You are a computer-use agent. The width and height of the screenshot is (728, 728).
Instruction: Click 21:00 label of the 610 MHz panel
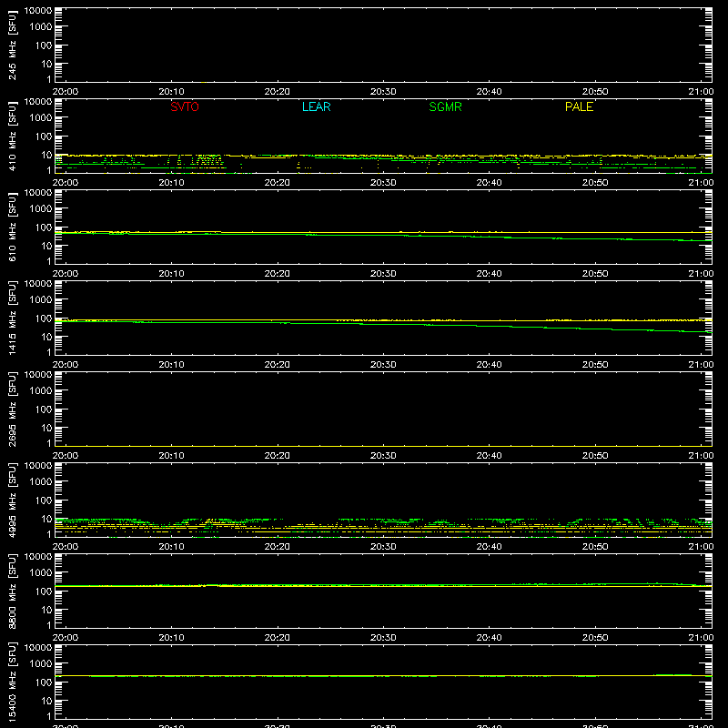pyautogui.click(x=701, y=274)
